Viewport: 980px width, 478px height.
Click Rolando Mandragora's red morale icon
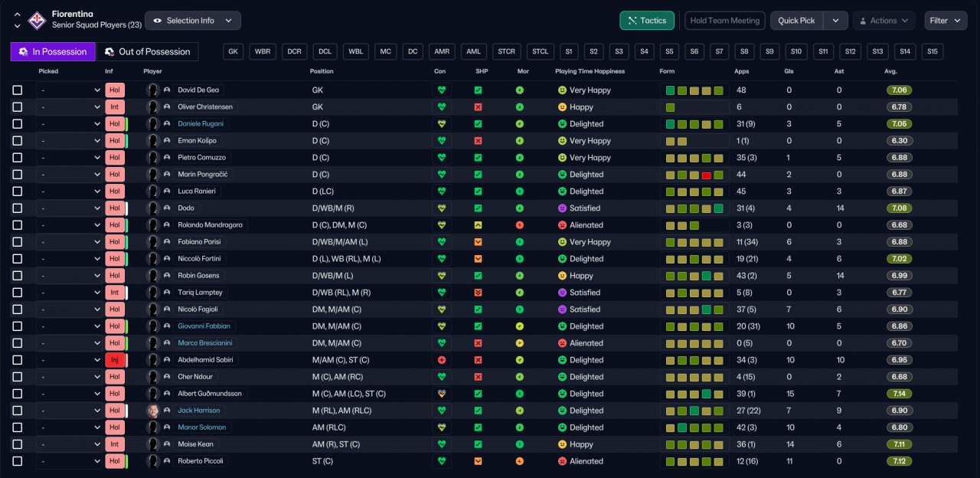pyautogui.click(x=520, y=224)
